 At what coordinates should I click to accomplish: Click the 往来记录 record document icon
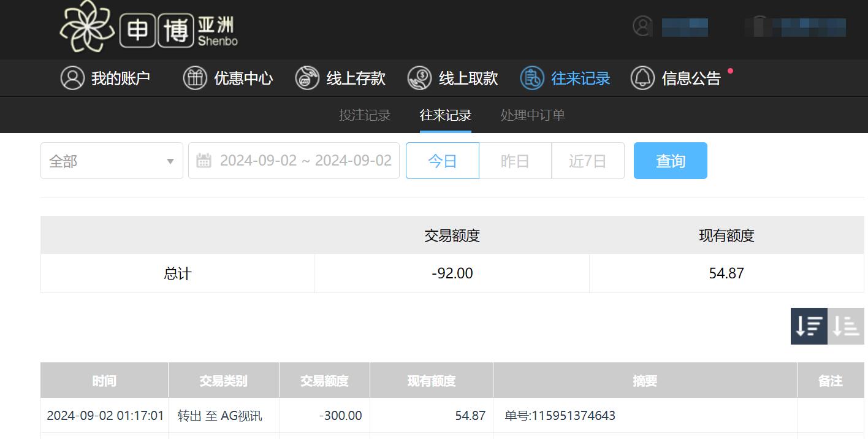tap(531, 78)
